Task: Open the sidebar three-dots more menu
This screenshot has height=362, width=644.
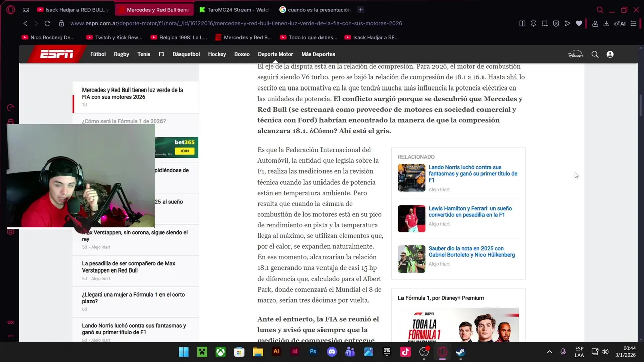Action: point(10,336)
